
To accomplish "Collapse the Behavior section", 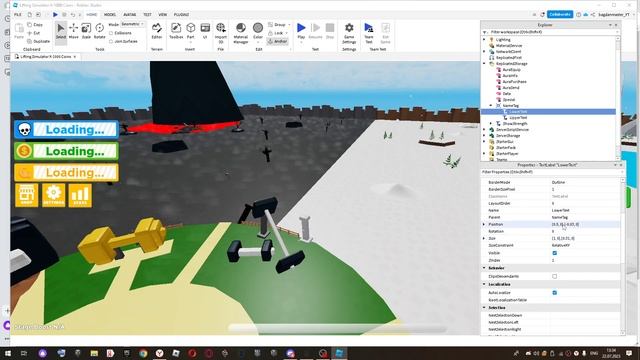I will 484,268.
